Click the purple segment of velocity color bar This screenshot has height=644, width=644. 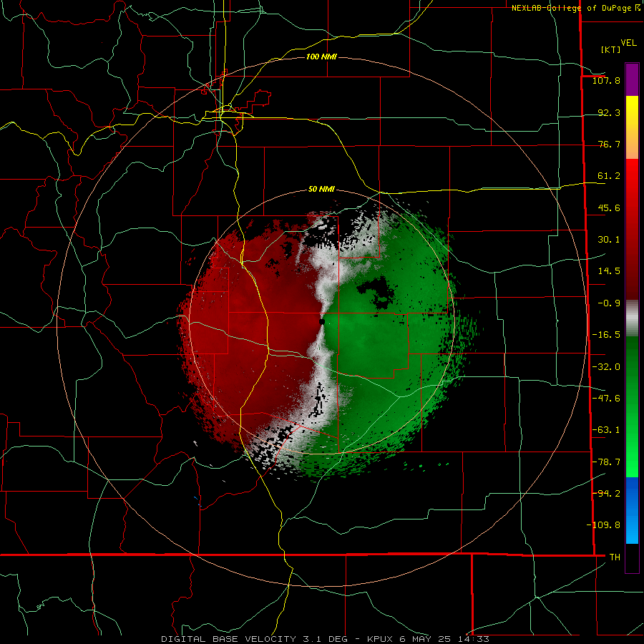coord(632,79)
